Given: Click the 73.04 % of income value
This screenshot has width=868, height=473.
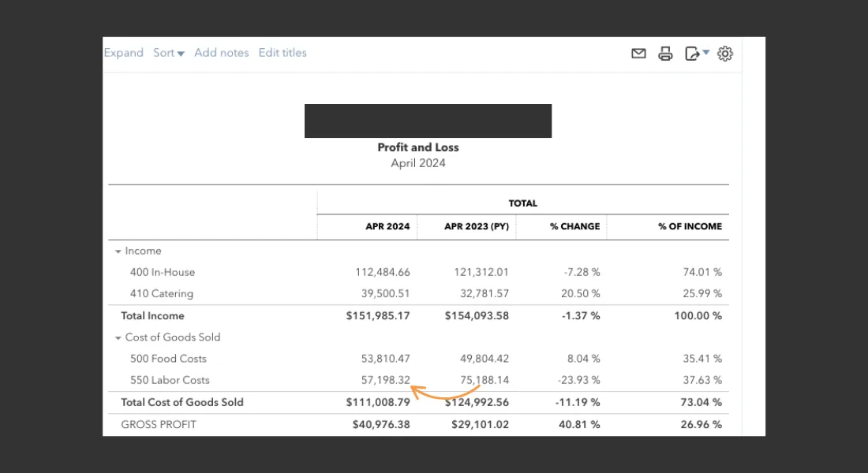Looking at the screenshot, I should pos(701,402).
